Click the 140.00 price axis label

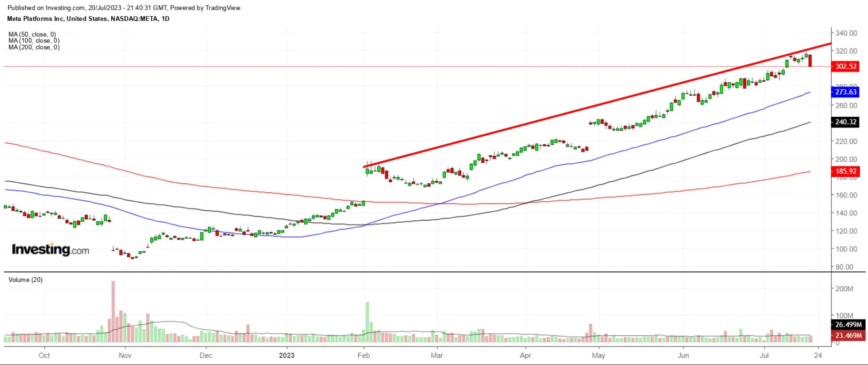[846, 213]
